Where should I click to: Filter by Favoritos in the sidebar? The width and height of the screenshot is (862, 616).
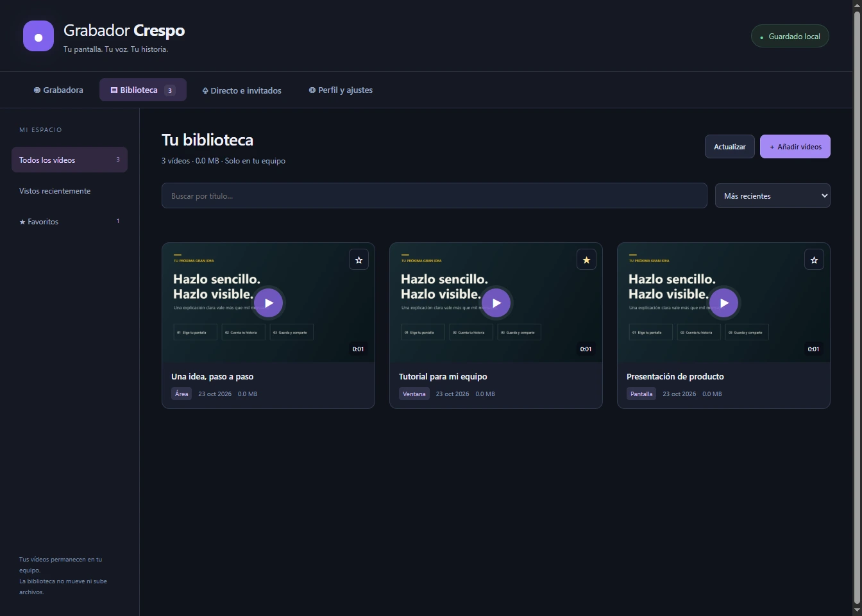tap(69, 221)
